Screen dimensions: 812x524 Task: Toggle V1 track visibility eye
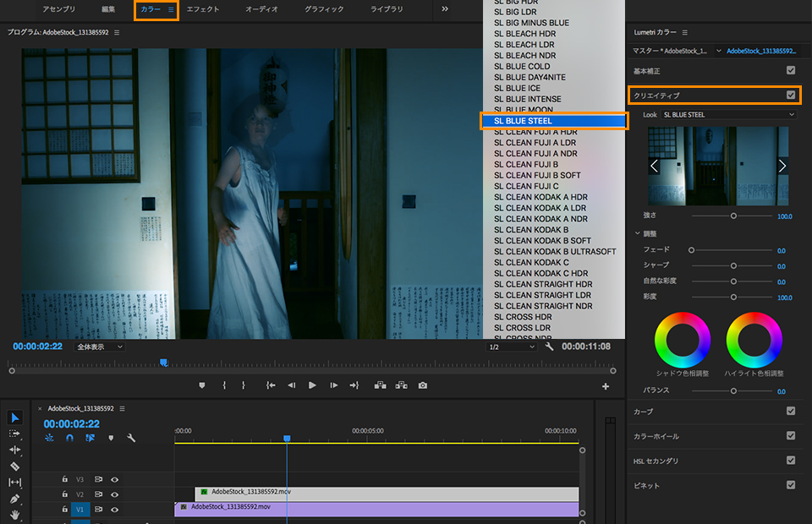(x=114, y=510)
